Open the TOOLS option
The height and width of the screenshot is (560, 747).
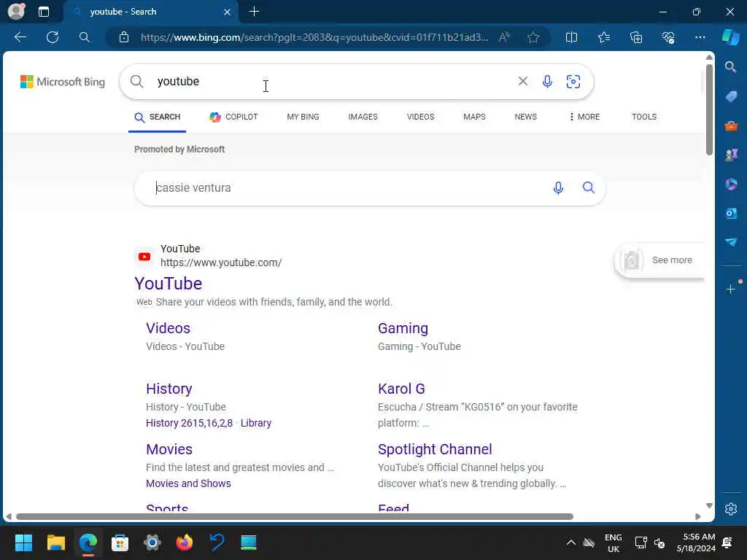pos(644,117)
